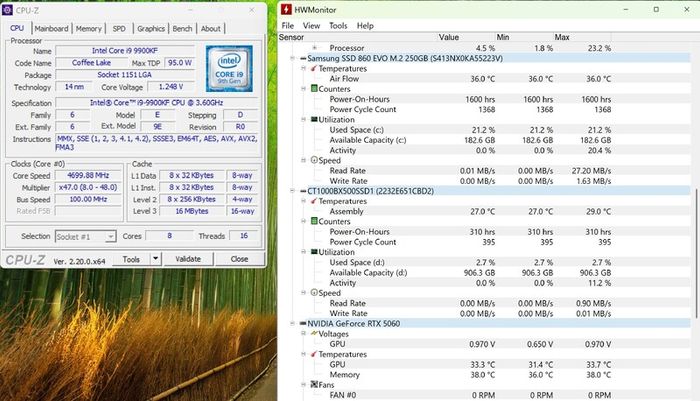
Task: Click Temperatures thermometer icon under CT1000BX500SSD1
Action: pos(314,201)
